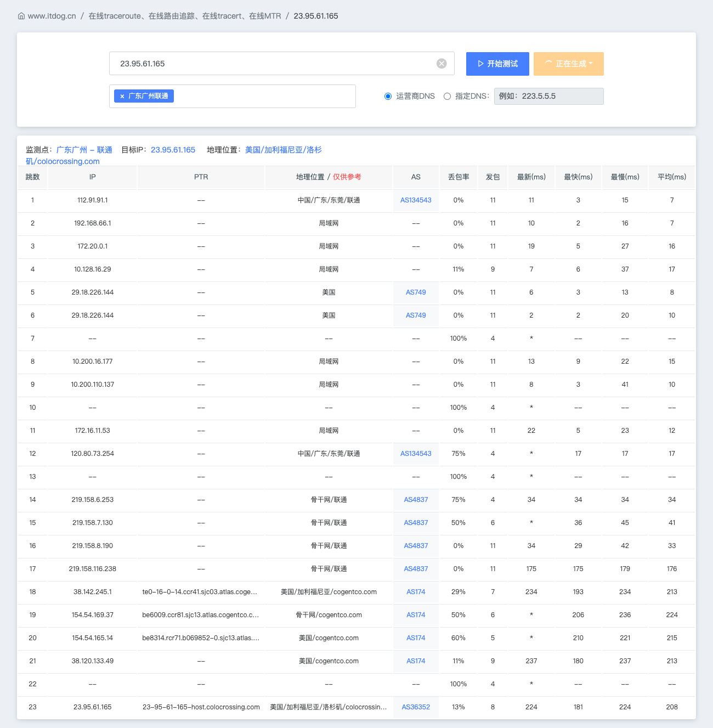The width and height of the screenshot is (713, 728).
Task: Click the 23.95.61.165 breadcrumb text
Action: click(316, 16)
